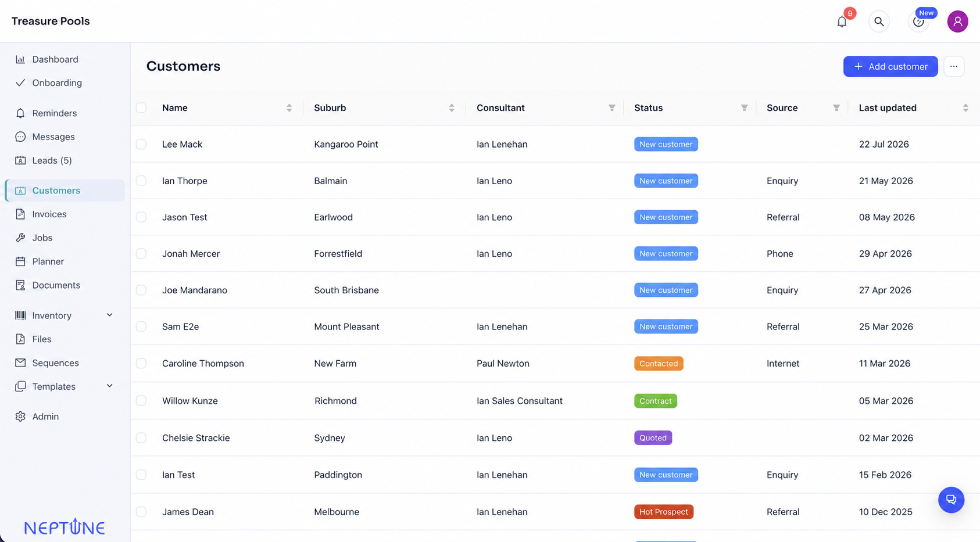The height and width of the screenshot is (542, 980).
Task: Click the Templates copy icon
Action: pos(20,386)
